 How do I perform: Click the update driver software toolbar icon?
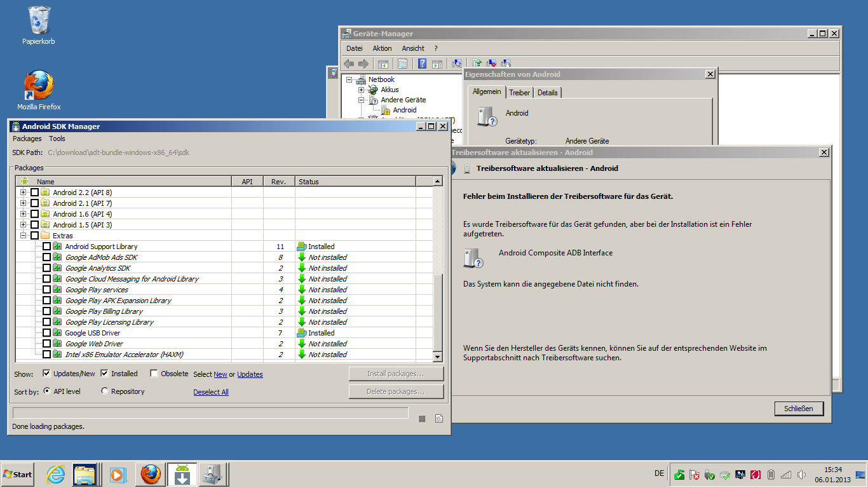(477, 64)
